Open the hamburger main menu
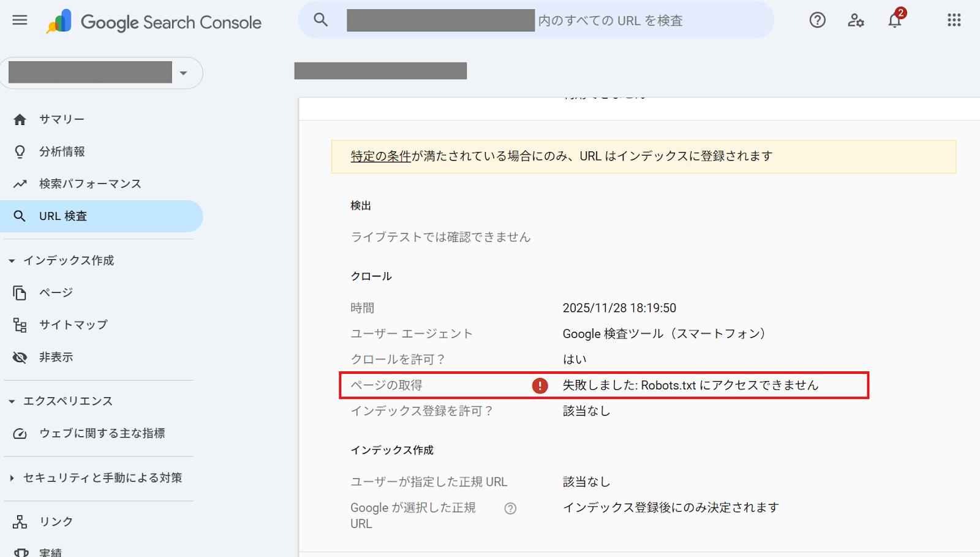 click(x=20, y=20)
